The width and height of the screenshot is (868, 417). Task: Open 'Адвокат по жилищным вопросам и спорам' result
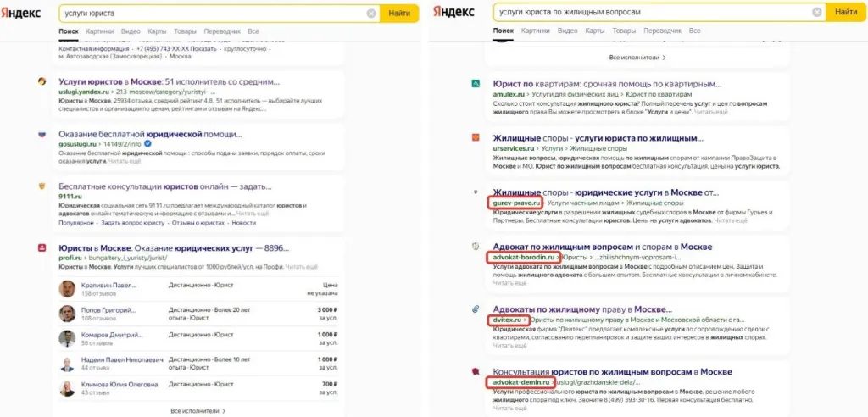click(603, 247)
